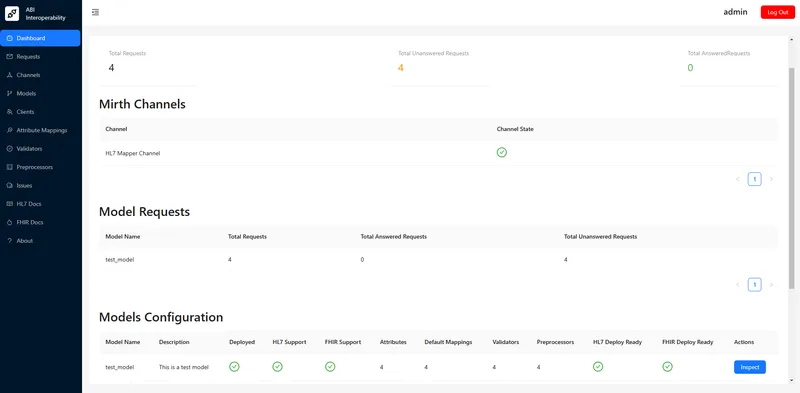Go to next page in Mirth Channels
Viewport: 800px width, 393px height.
(771, 179)
